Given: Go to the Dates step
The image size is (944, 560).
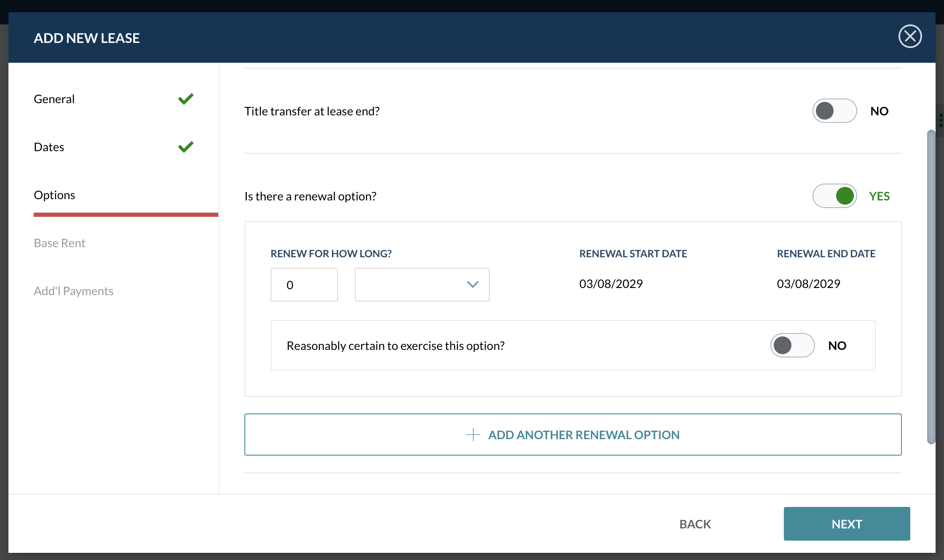Looking at the screenshot, I should coord(49,147).
